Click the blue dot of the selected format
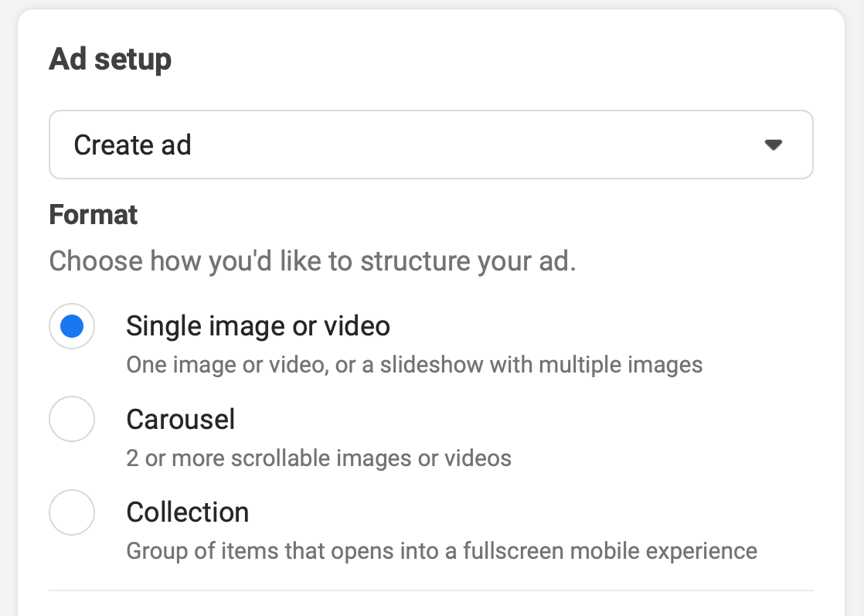This screenshot has height=616, width=864. point(72,326)
